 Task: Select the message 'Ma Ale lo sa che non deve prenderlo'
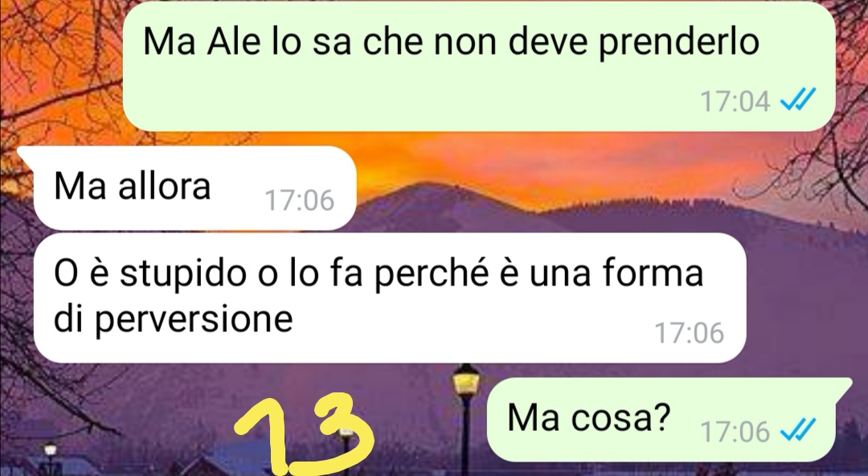[x=479, y=66]
